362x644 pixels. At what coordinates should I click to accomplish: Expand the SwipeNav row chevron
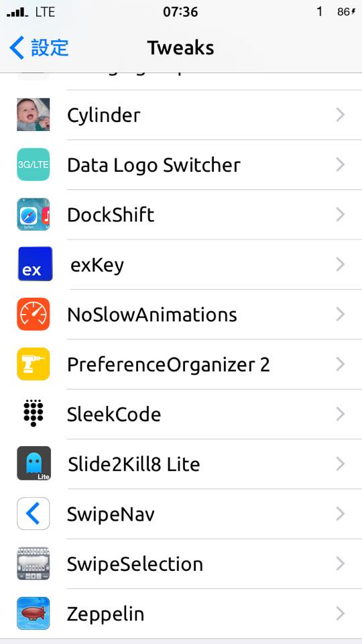point(340,514)
